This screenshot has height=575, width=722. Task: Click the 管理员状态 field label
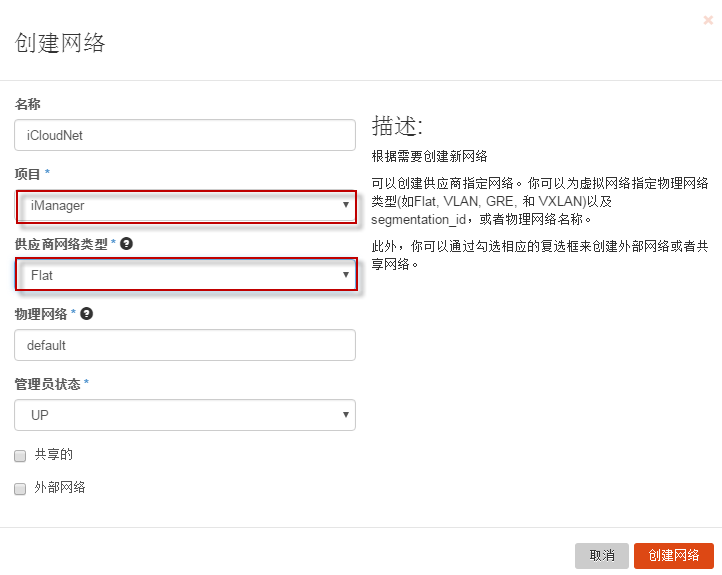coord(47,383)
